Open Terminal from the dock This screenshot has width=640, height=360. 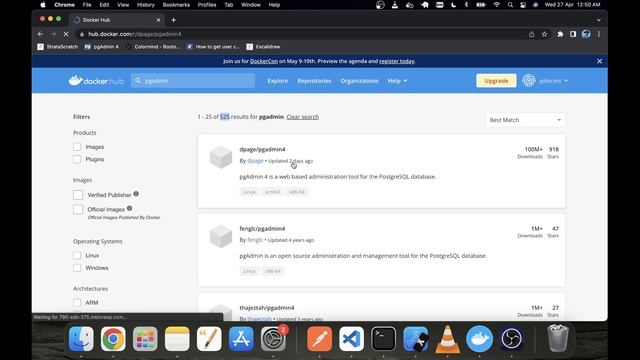click(x=383, y=339)
